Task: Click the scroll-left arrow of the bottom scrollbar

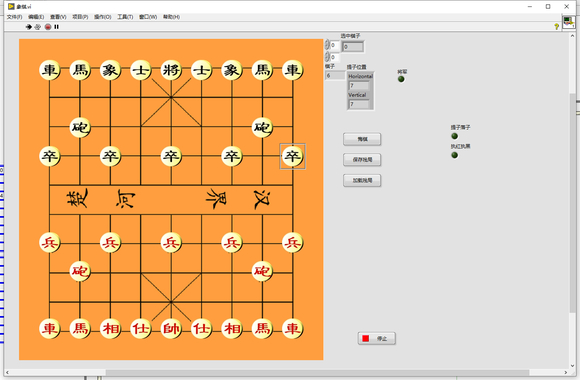Action: [7, 373]
